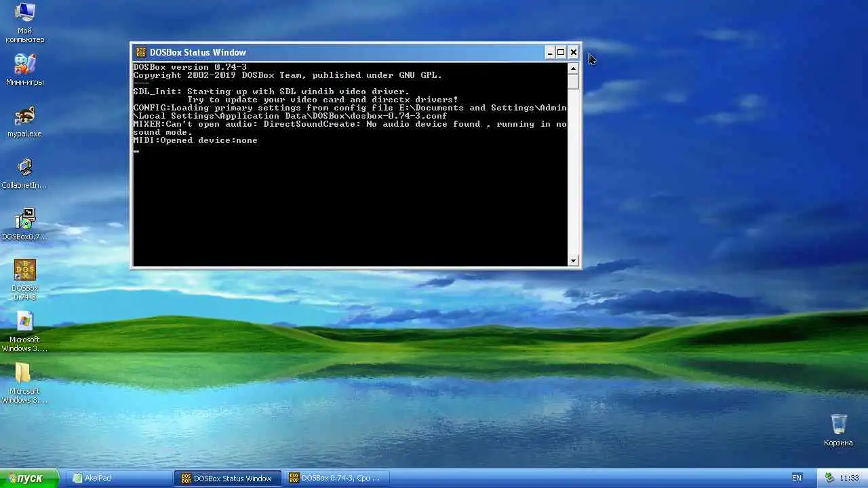The height and width of the screenshot is (488, 868).
Task: Click the 'SDL_Init: Starting up' console line
Action: click(271, 91)
